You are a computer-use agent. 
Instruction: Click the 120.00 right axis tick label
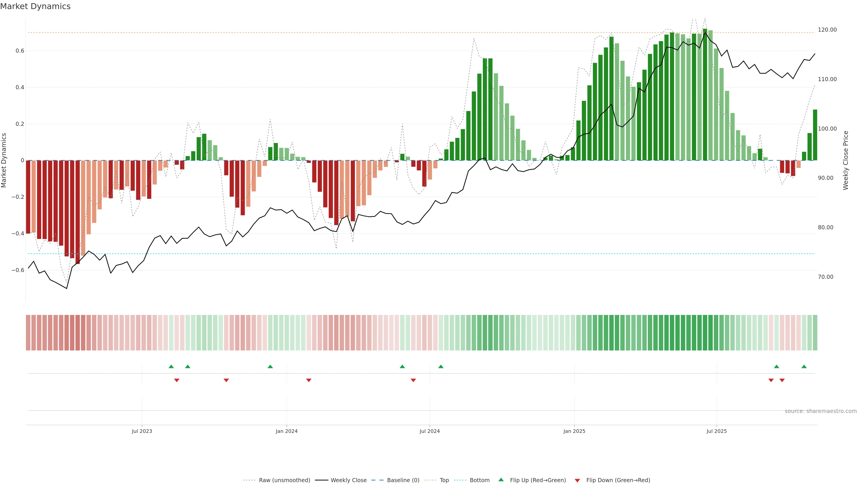pyautogui.click(x=827, y=30)
